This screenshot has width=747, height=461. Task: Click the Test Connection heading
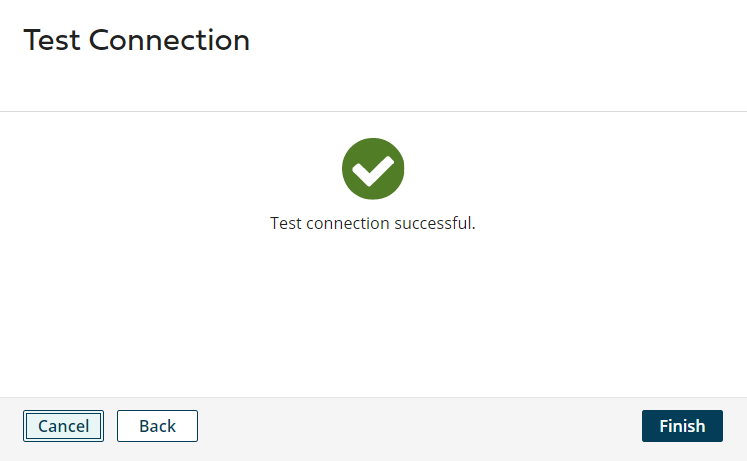tap(137, 41)
